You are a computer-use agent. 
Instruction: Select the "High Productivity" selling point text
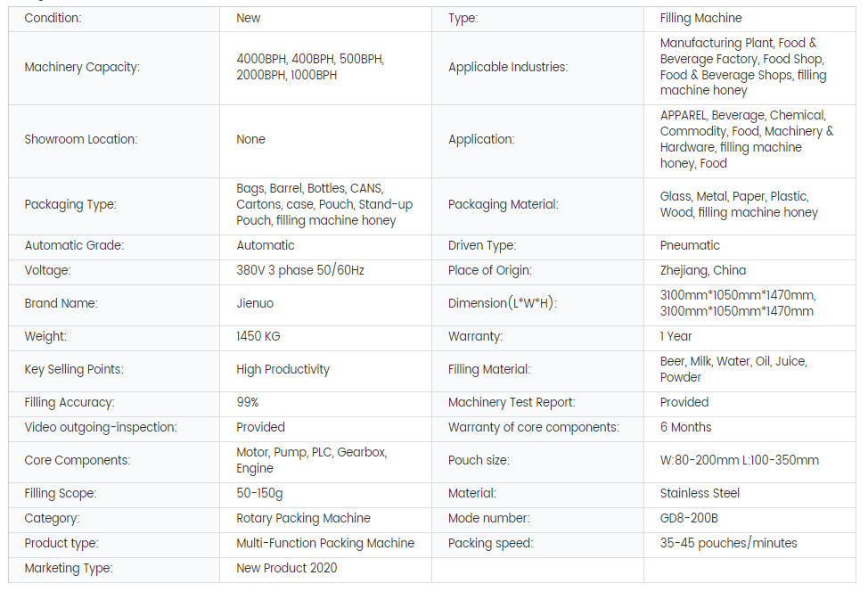coord(283,369)
